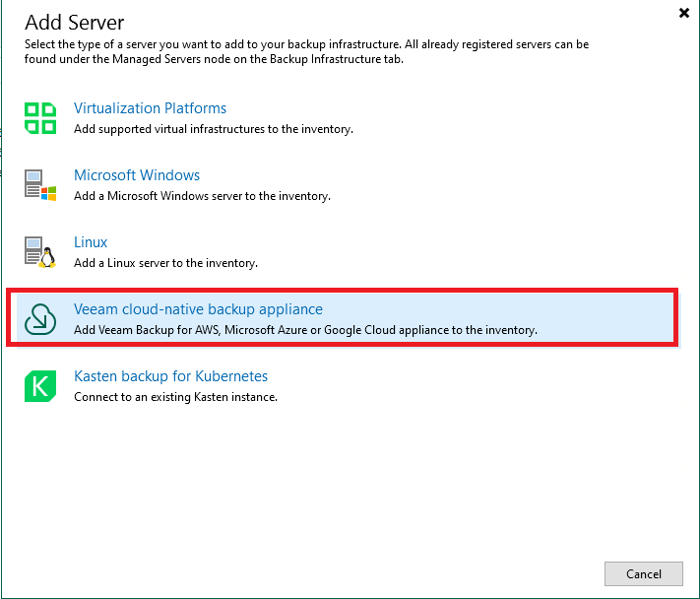Select the Linux server type link
This screenshot has width=700, height=599.
[91, 242]
